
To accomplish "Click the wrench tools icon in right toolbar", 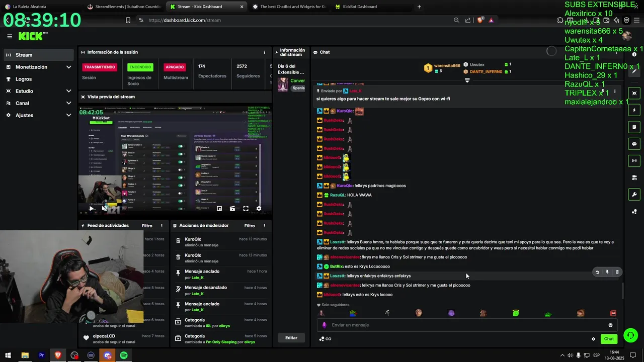I will (634, 195).
